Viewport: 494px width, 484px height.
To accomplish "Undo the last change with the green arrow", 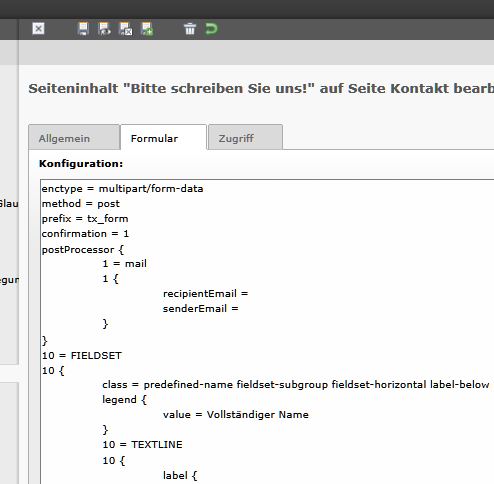I will (211, 29).
